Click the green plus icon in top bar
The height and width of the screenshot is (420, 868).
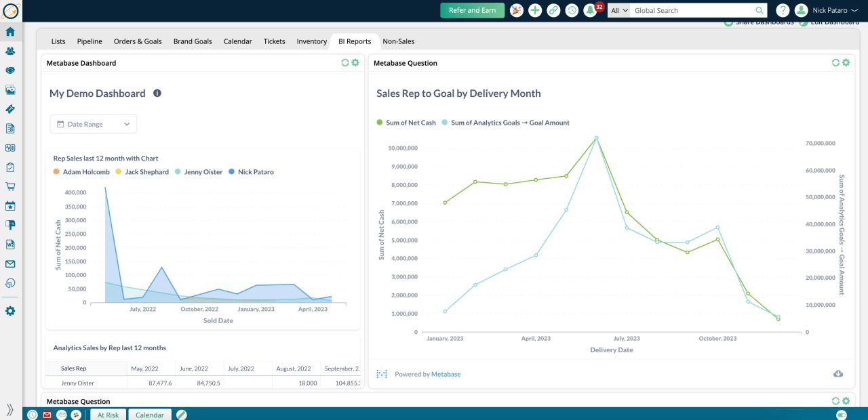click(x=534, y=9)
